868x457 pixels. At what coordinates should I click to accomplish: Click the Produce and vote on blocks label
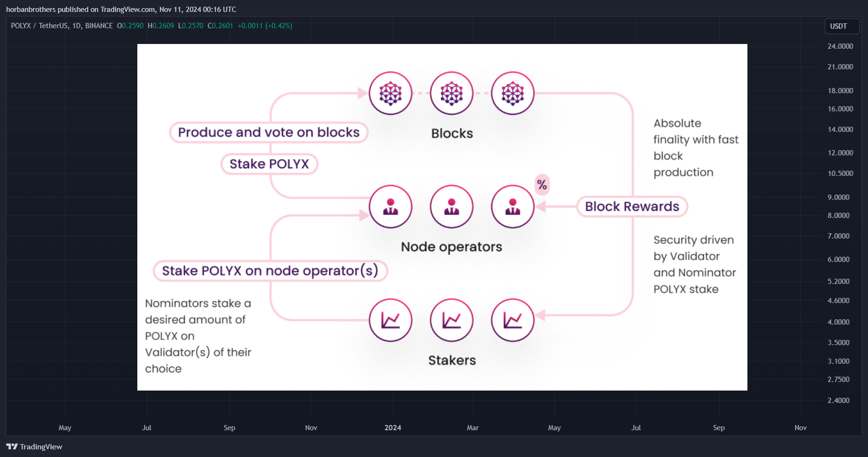point(269,132)
